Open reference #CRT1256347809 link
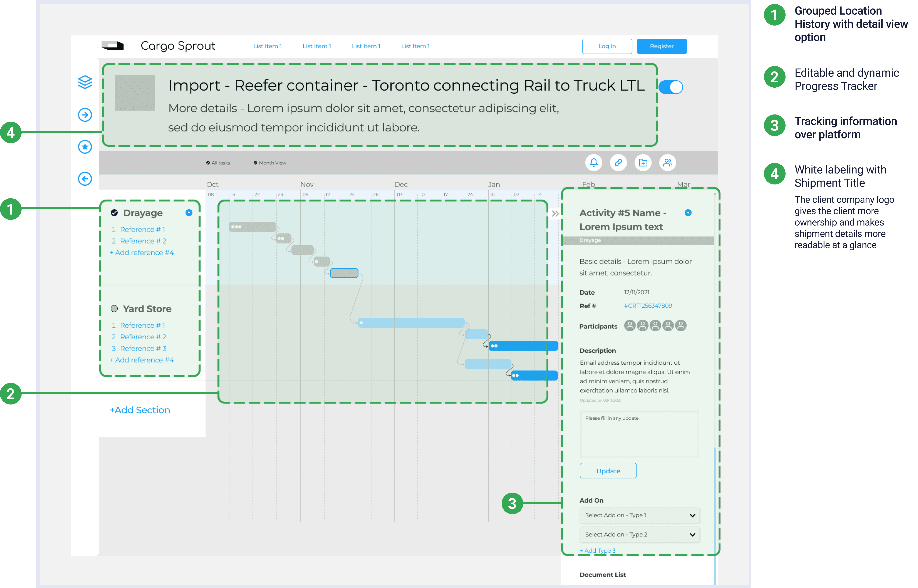Screen dimensions: 918x588 (648, 306)
